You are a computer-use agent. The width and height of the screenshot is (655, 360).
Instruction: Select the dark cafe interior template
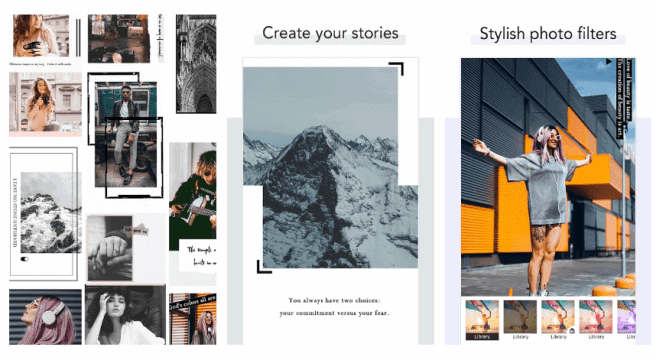pos(119,38)
